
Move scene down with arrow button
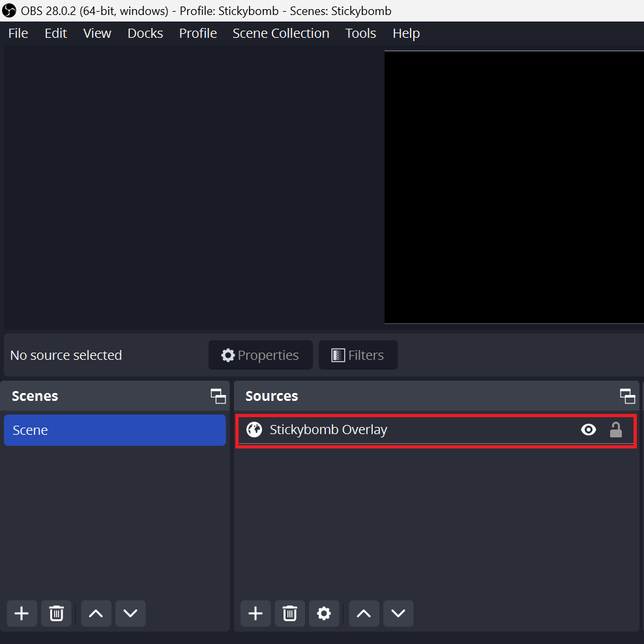click(x=130, y=613)
